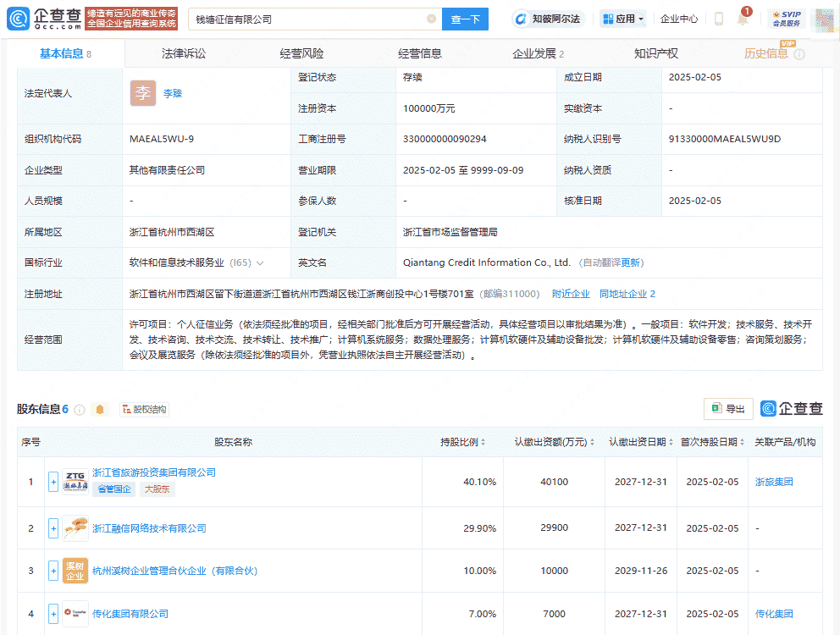Expand shareholder row for 杭州溪树企业管理合伙企业
The width and height of the screenshot is (840, 635).
[52, 571]
